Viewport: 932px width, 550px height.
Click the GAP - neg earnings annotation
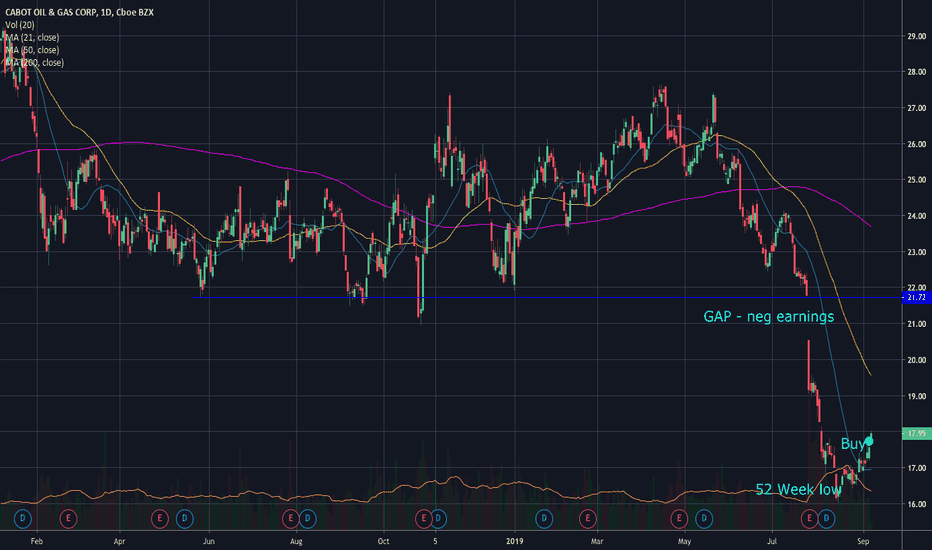[769, 316]
